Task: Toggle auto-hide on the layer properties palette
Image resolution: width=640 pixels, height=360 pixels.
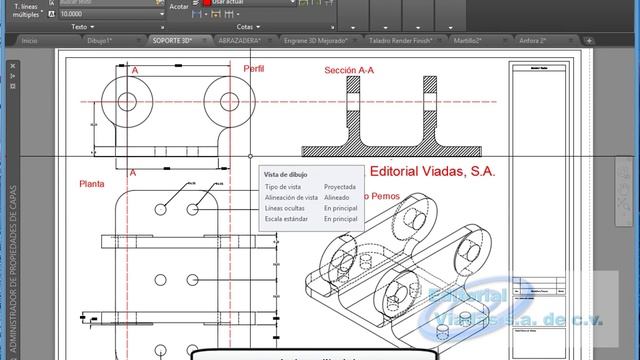Action: tap(13, 76)
